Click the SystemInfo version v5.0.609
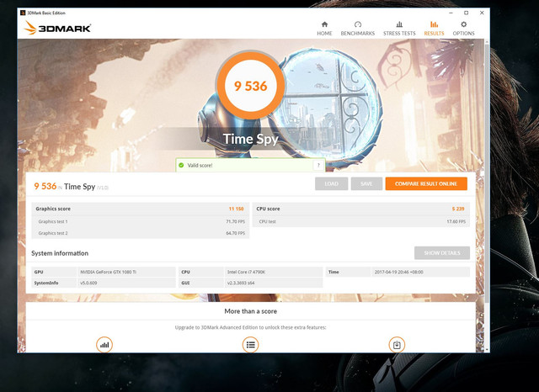Screen dimensions: 539x392 coord(88,283)
